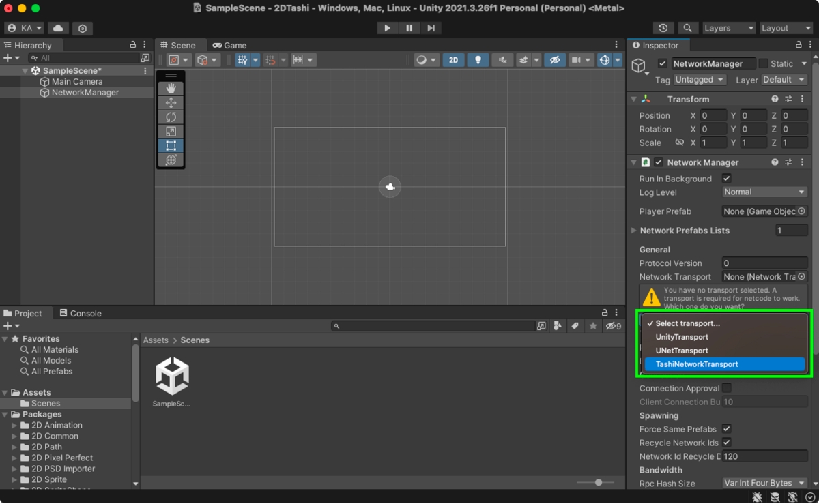Toggle hidden packages visibility count icon
The width and height of the screenshot is (819, 504).
point(614,326)
